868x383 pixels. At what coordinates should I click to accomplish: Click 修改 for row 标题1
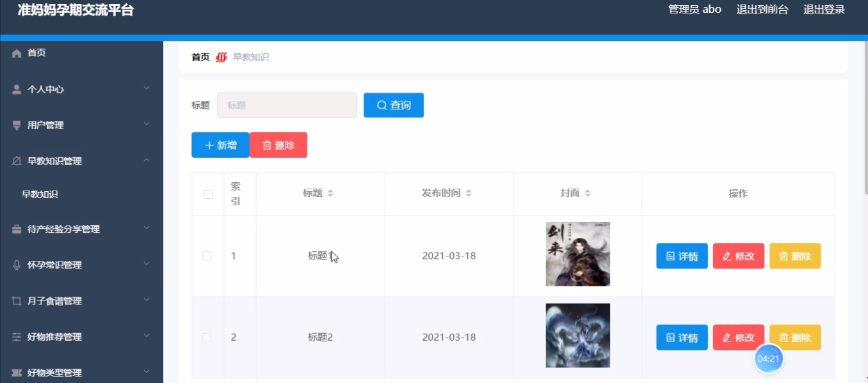(739, 256)
